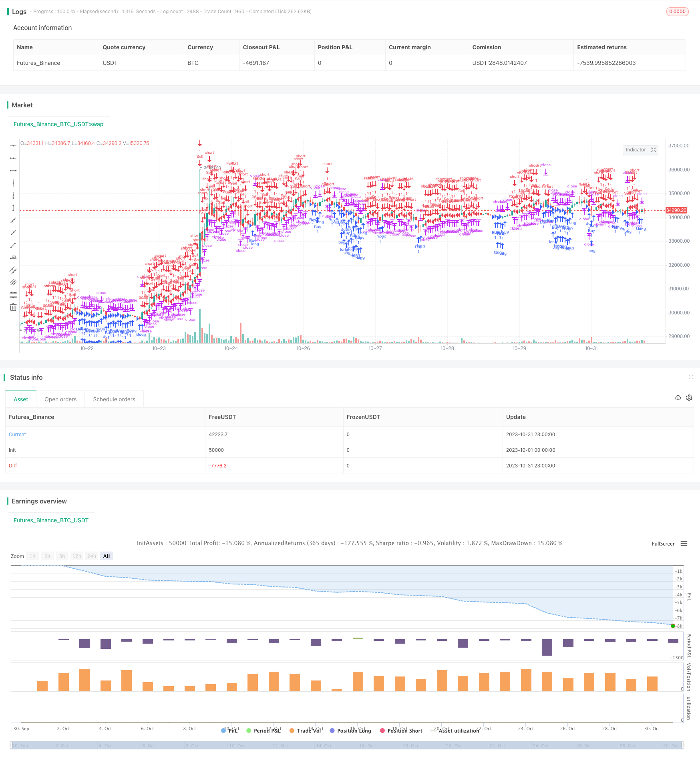Select the parallel channel line tool

coord(13,270)
